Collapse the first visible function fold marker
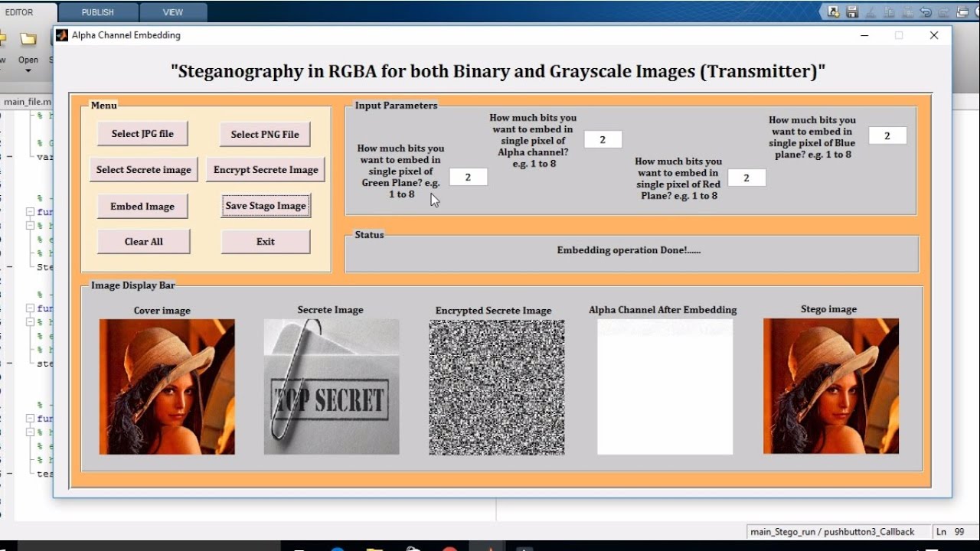Screen dimensions: 980x551 tap(30, 212)
